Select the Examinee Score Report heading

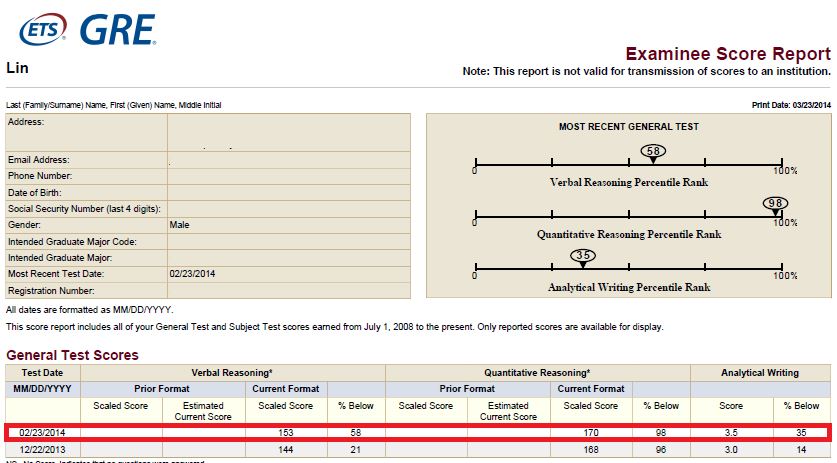point(728,54)
